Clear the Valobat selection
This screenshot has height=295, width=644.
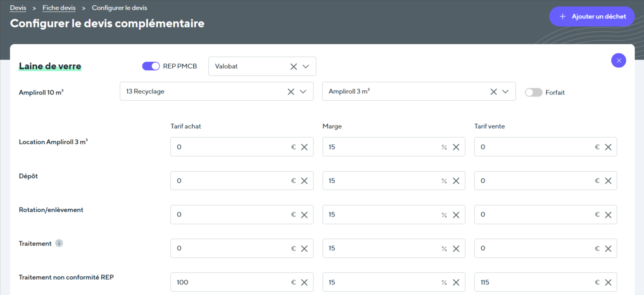pos(293,67)
